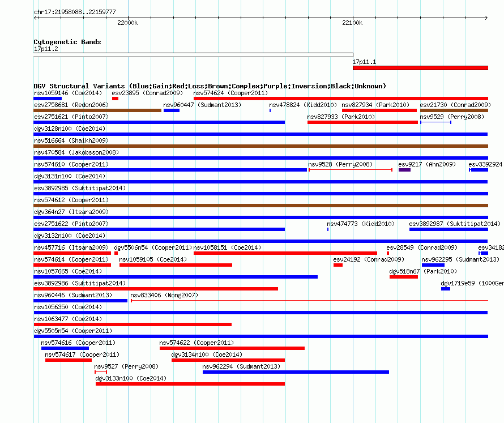Click the right arrow on the ruler

click(x=486, y=18)
